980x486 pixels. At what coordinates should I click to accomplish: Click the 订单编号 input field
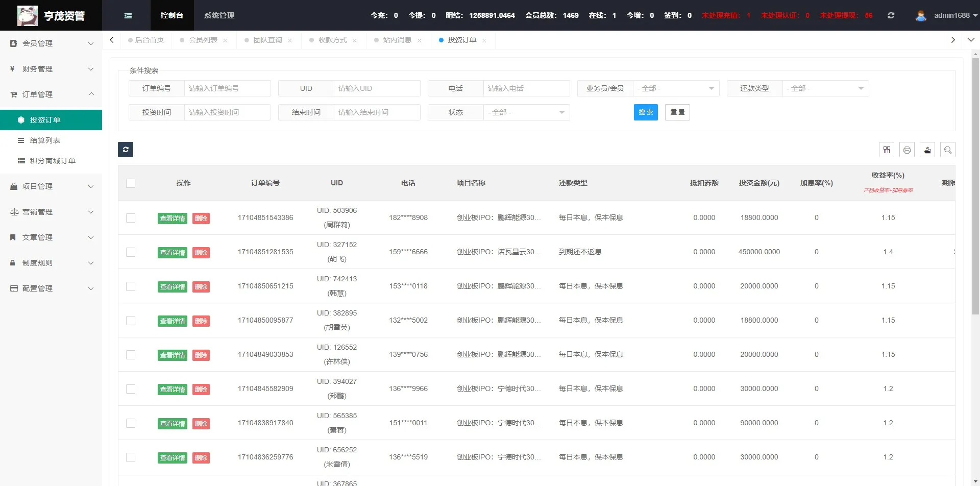click(x=227, y=88)
